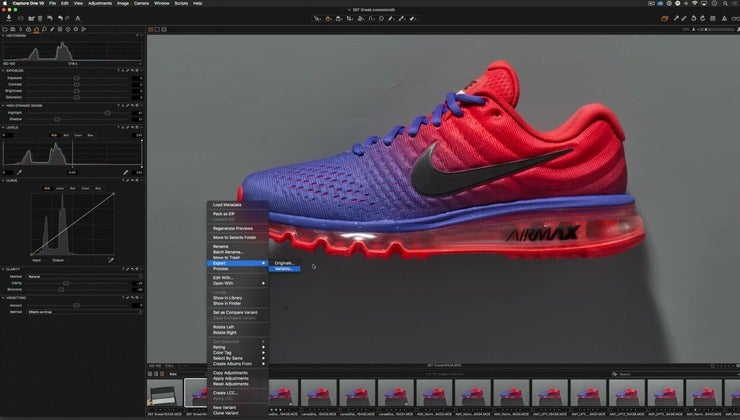Select the Red channel in Levels
740x420 pixels.
66,135
